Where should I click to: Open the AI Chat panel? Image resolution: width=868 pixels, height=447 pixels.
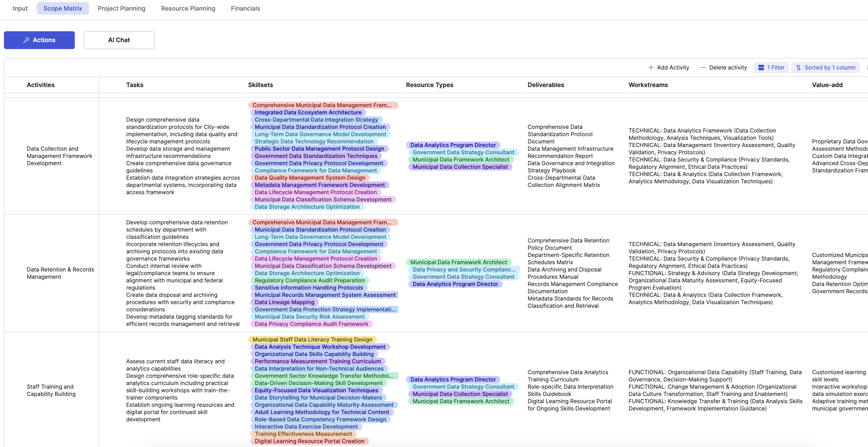119,40
